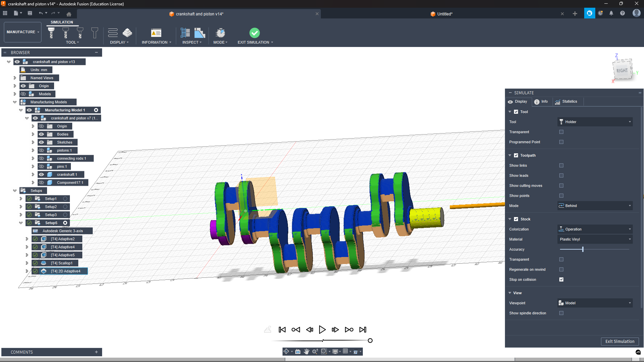Click the Orbit icon in navigation bar

click(x=286, y=351)
